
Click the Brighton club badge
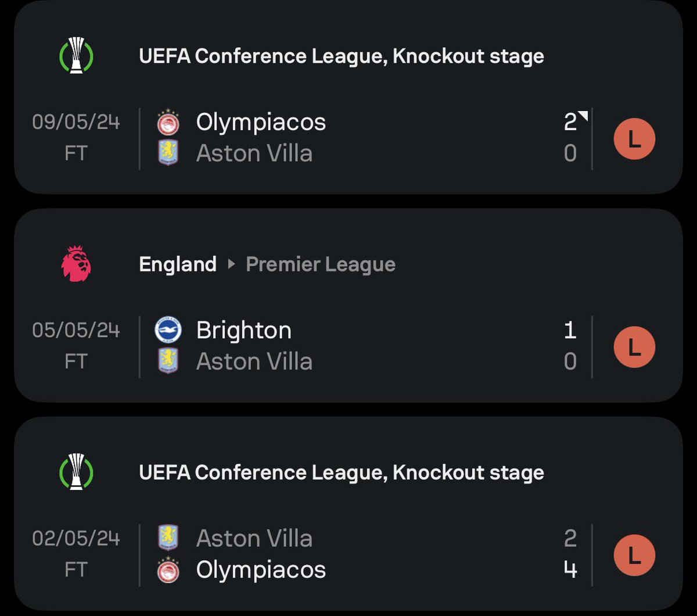pyautogui.click(x=168, y=330)
